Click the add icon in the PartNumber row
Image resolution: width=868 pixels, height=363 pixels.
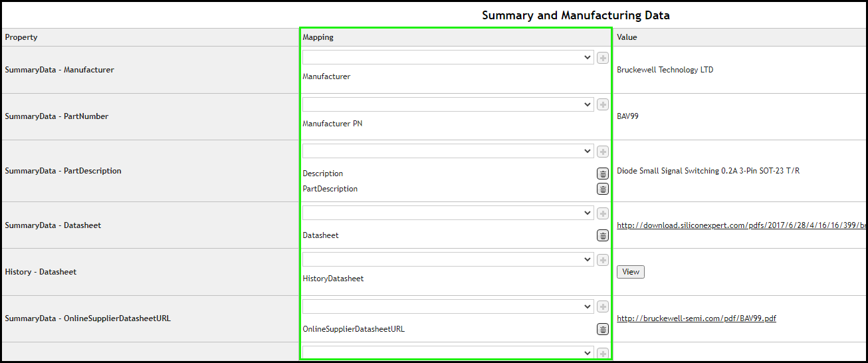[x=603, y=104]
